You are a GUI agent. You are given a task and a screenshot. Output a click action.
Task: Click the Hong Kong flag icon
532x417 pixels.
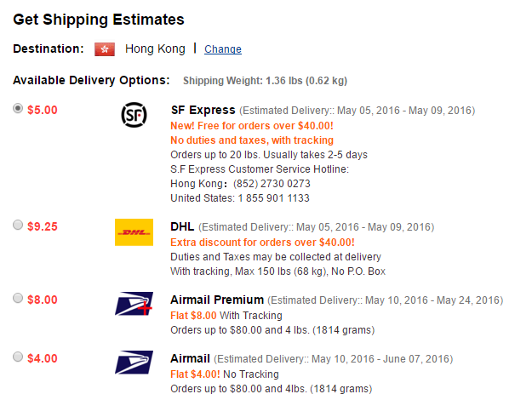pos(104,49)
